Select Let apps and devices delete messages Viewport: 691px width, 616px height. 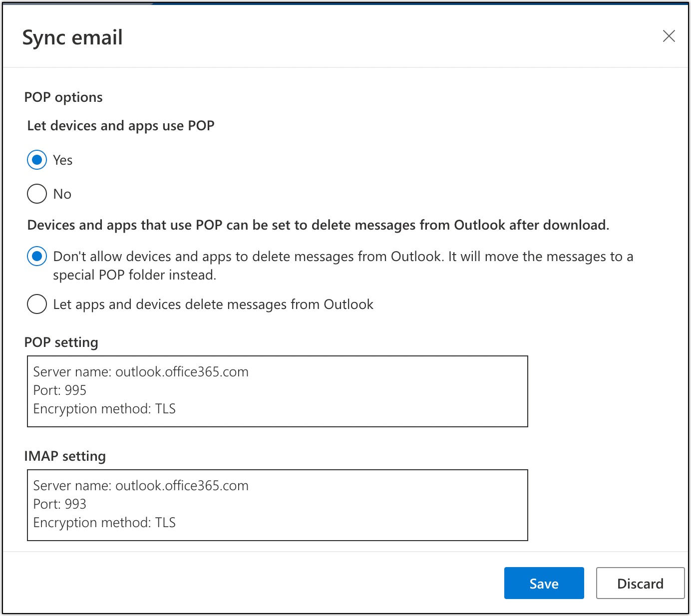[37, 305]
